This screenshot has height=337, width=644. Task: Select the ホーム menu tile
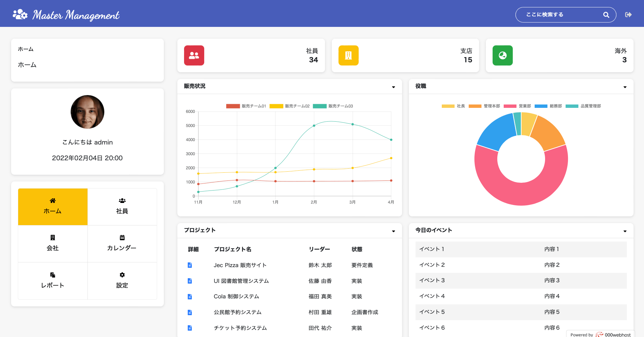[53, 207]
